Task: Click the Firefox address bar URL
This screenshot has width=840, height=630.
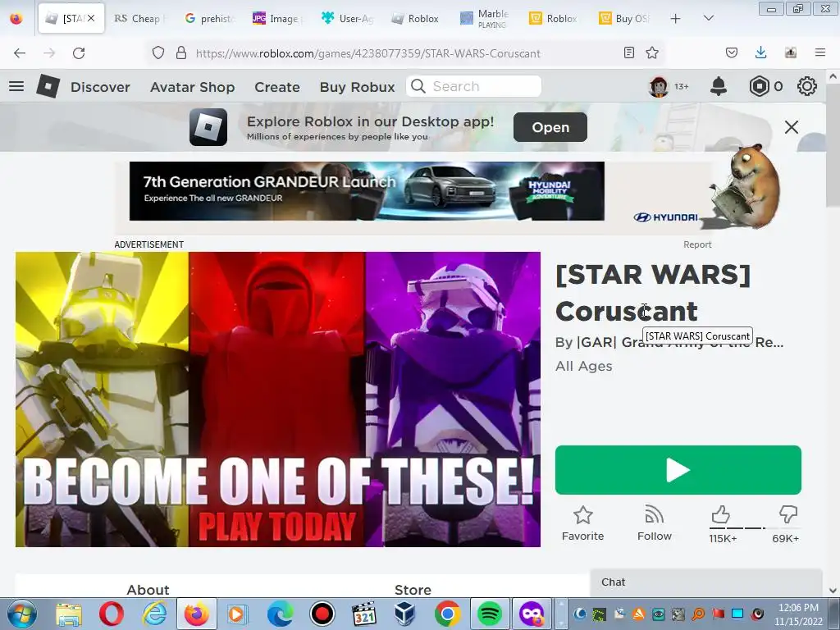Action: click(x=368, y=53)
